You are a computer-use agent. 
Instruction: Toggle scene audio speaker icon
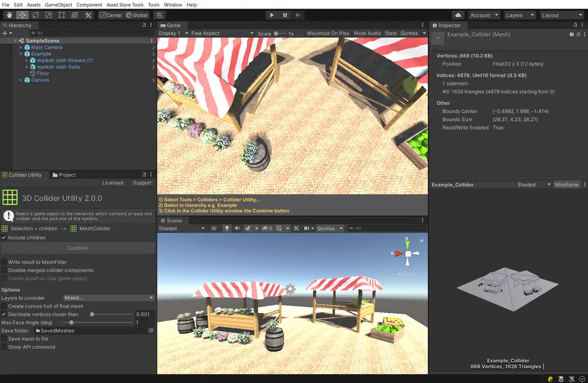tap(237, 229)
